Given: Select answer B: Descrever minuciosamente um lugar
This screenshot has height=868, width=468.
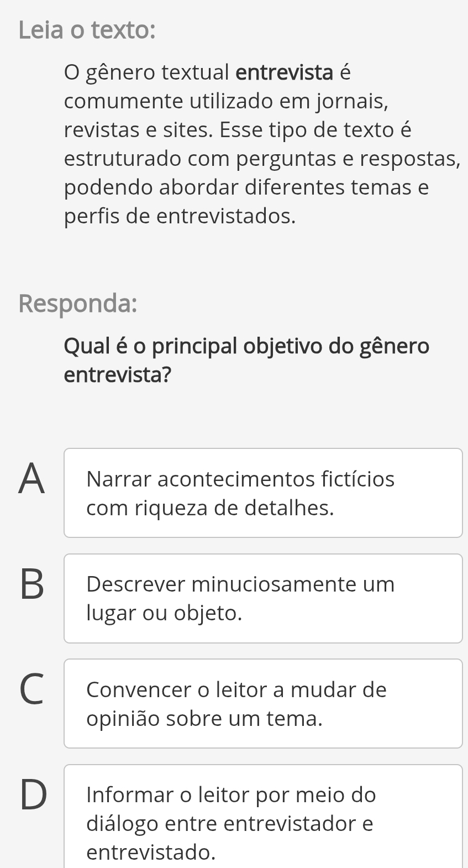Looking at the screenshot, I should pyautogui.click(x=263, y=598).
